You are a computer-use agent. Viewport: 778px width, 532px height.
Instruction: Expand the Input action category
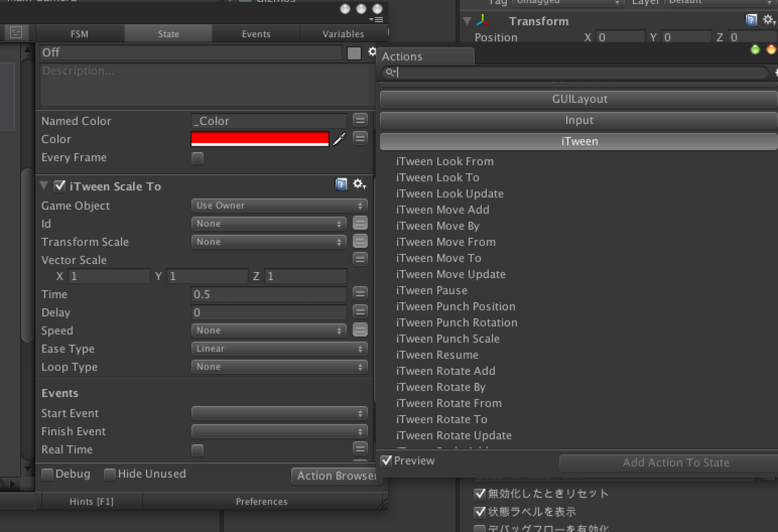(x=579, y=120)
